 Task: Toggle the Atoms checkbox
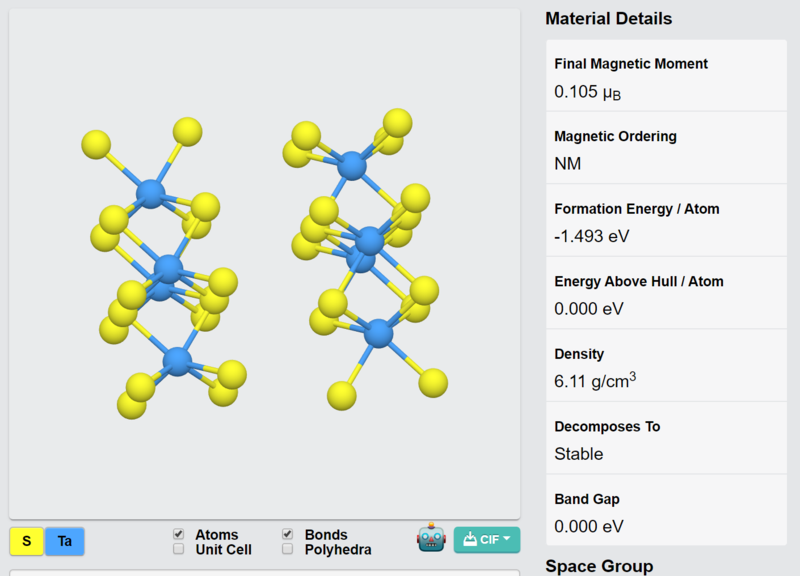coord(178,534)
